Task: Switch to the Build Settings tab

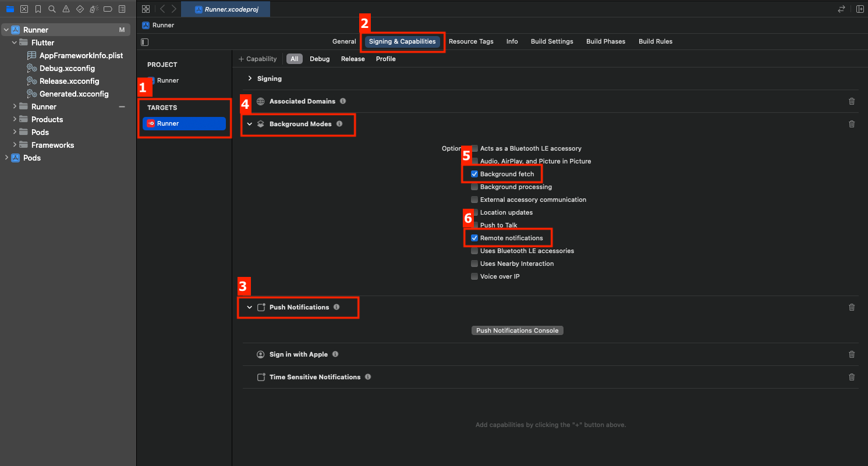Action: pyautogui.click(x=552, y=41)
